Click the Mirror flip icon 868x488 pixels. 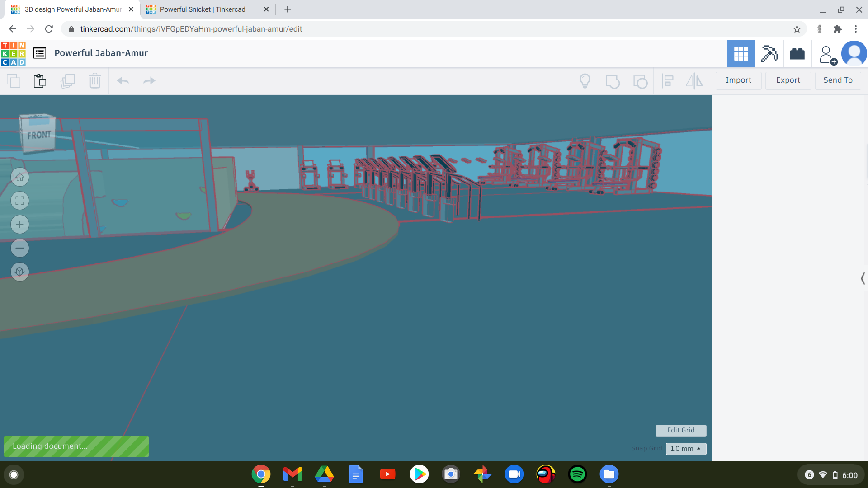[694, 81]
